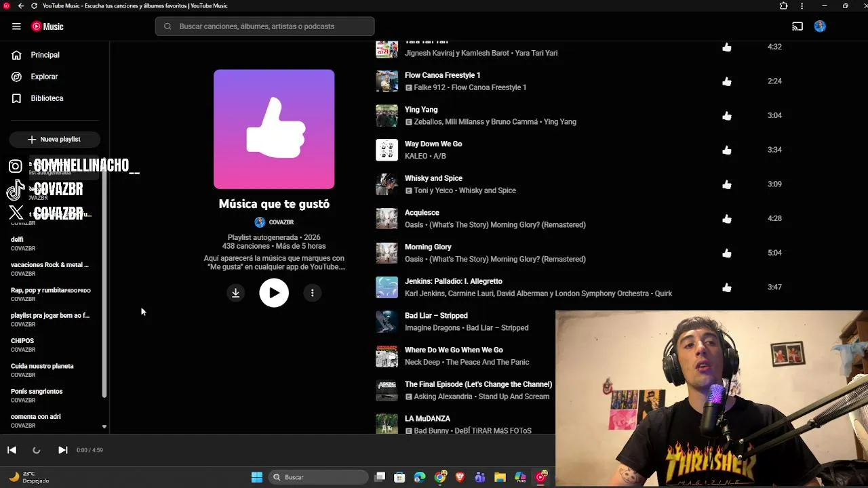Toggle the like on Way Down We Go
The image size is (868, 488).
tap(727, 150)
